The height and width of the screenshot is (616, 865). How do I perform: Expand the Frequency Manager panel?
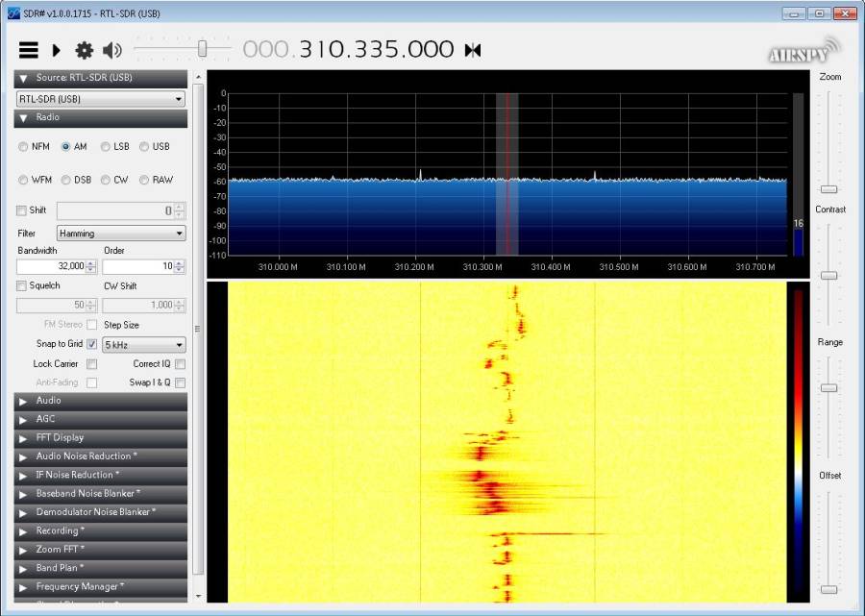click(100, 586)
